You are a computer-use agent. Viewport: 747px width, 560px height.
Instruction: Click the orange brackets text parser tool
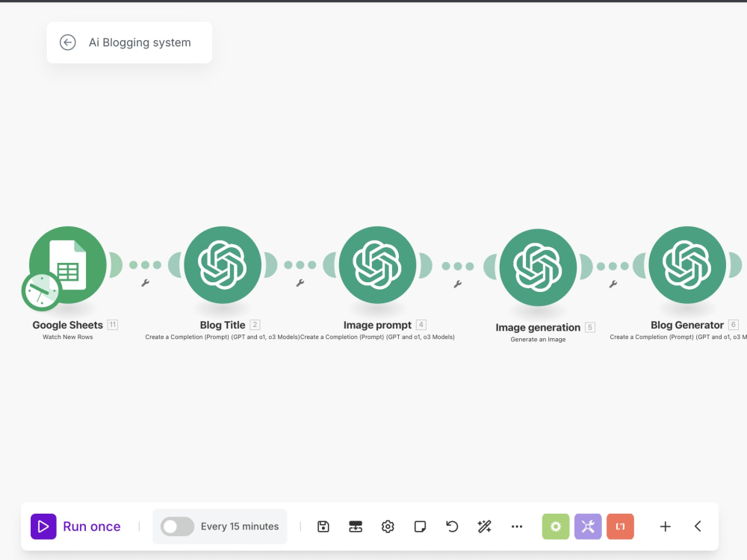coord(620,526)
